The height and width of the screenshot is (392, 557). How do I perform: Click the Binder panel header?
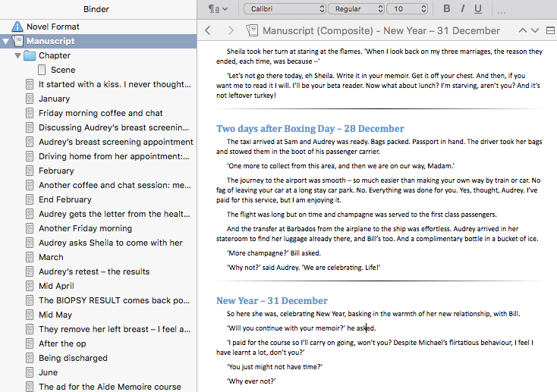(x=96, y=9)
